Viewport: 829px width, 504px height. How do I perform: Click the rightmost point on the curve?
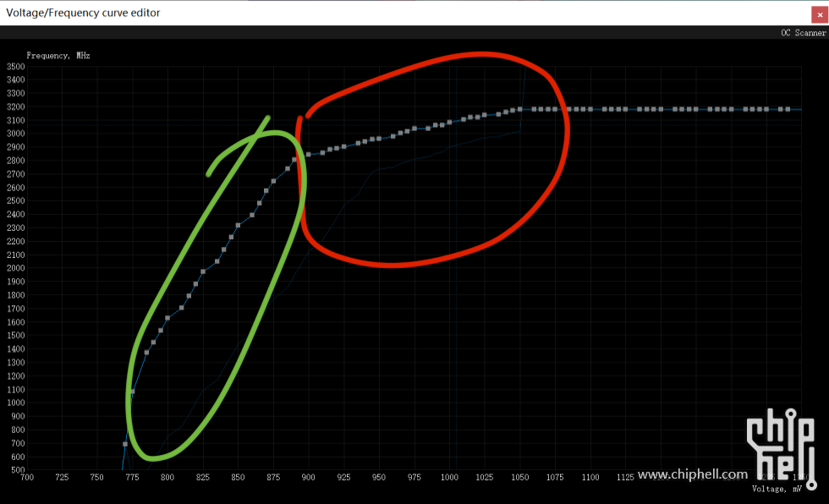pos(788,109)
